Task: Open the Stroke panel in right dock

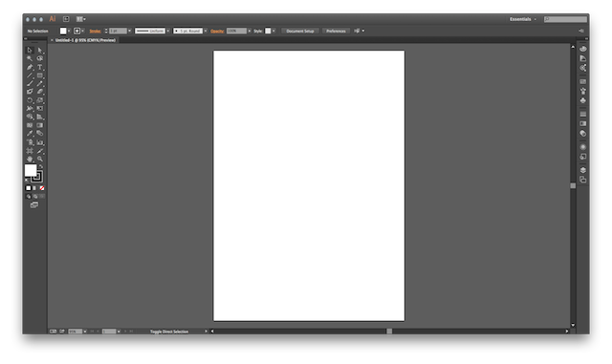Action: pyautogui.click(x=582, y=115)
